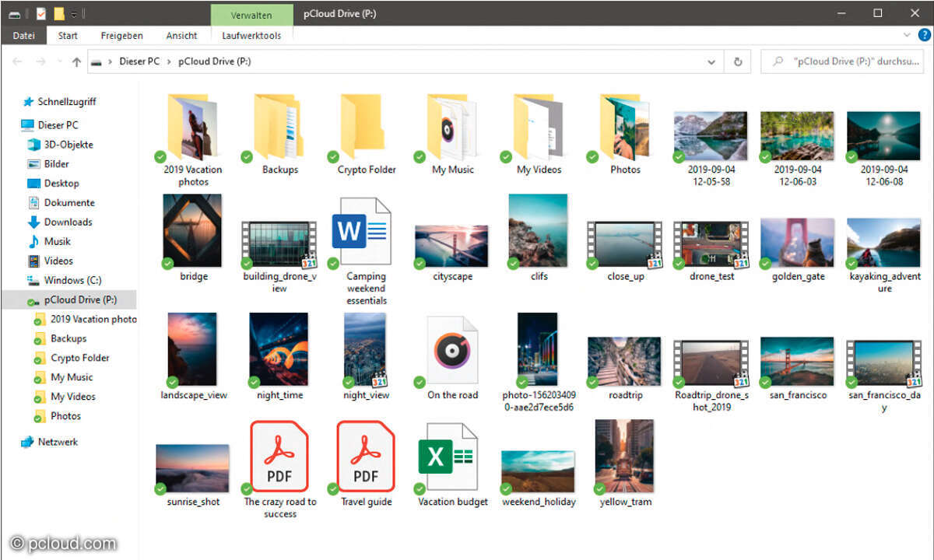This screenshot has height=560, width=934.
Task: Expand the ribbon using the chevron
Action: coord(907,35)
